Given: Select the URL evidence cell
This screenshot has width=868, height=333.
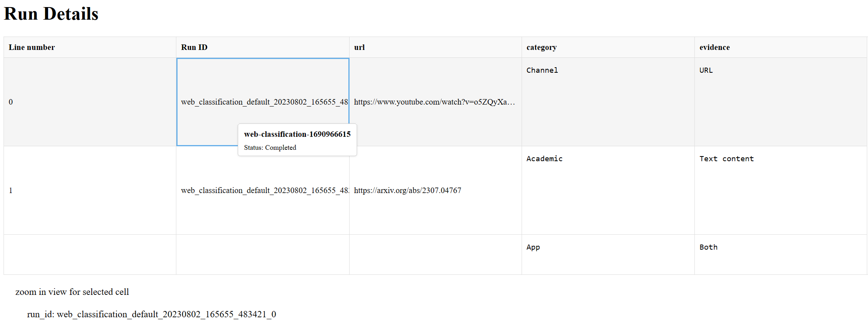Looking at the screenshot, I should click(781, 102).
